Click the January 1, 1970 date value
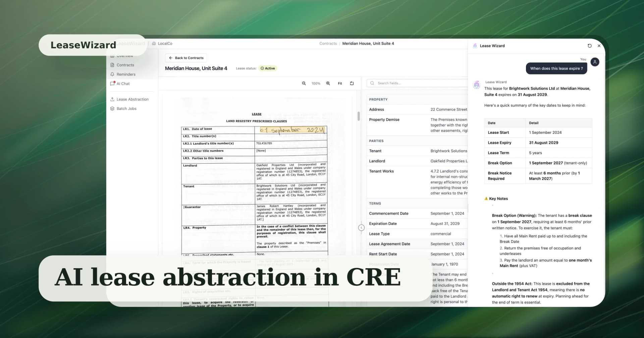The image size is (644, 338). tap(444, 264)
